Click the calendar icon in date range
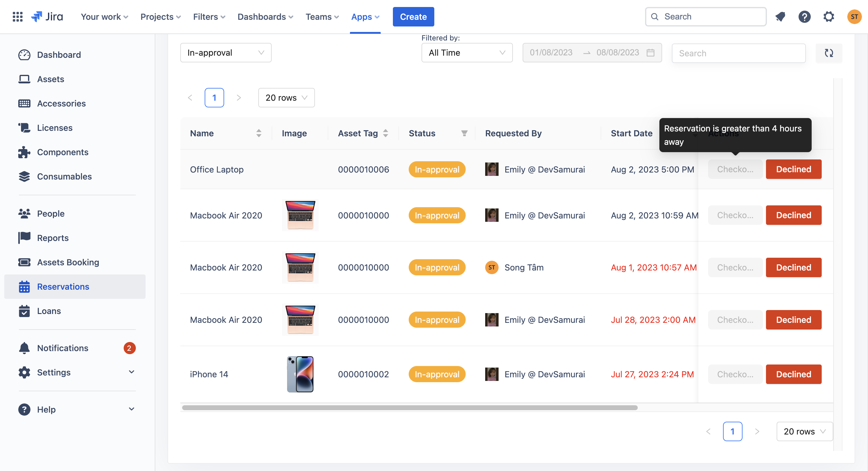Viewport: 868px width, 471px height. click(x=650, y=53)
